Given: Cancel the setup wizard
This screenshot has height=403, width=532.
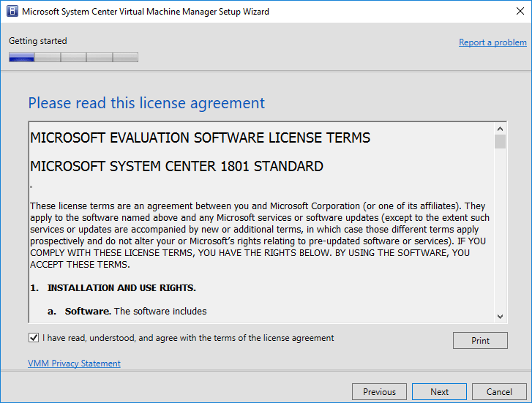Looking at the screenshot, I should [x=499, y=392].
